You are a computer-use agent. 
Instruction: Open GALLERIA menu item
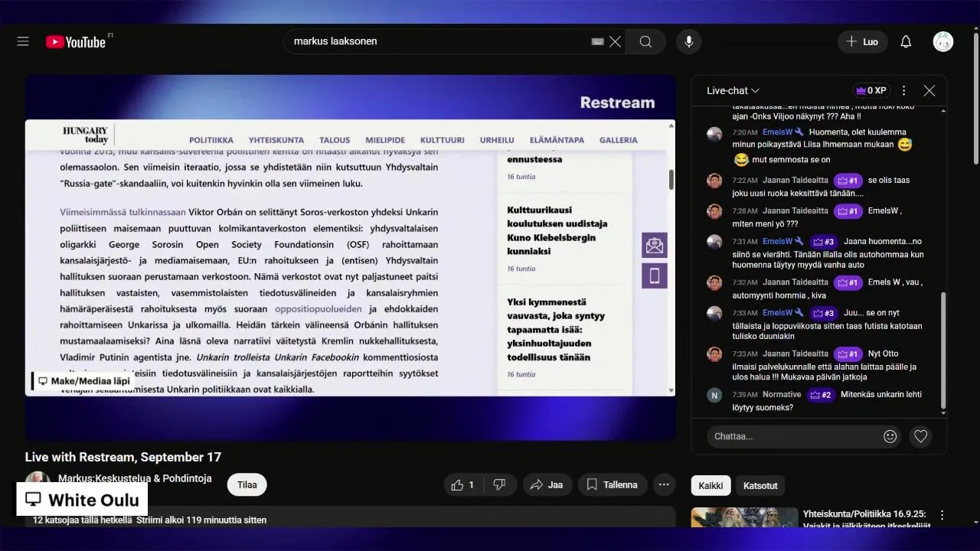click(619, 140)
